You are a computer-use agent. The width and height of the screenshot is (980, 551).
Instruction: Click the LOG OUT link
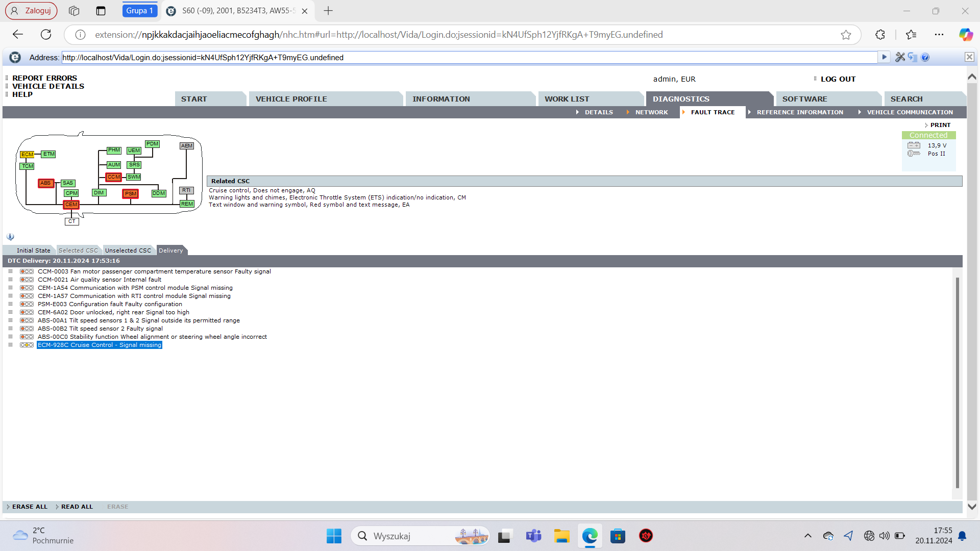tap(838, 79)
